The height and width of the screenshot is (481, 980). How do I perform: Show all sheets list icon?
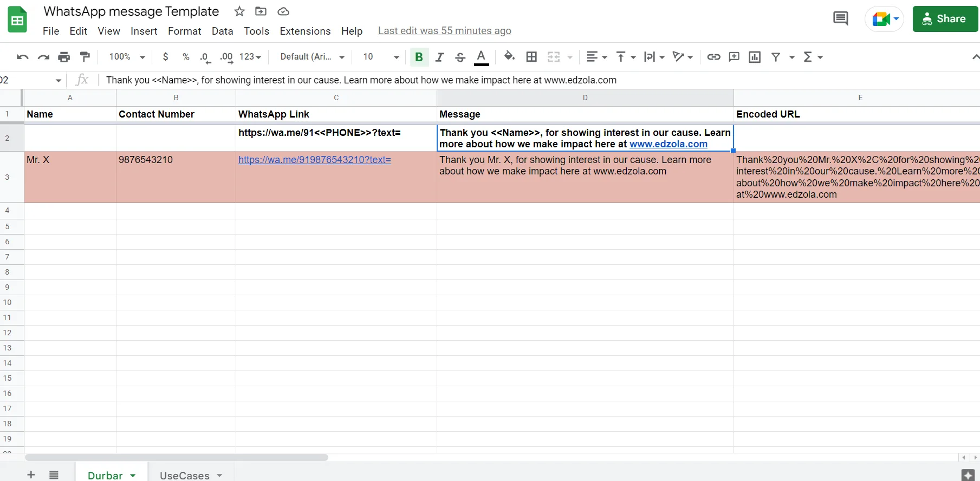(54, 474)
